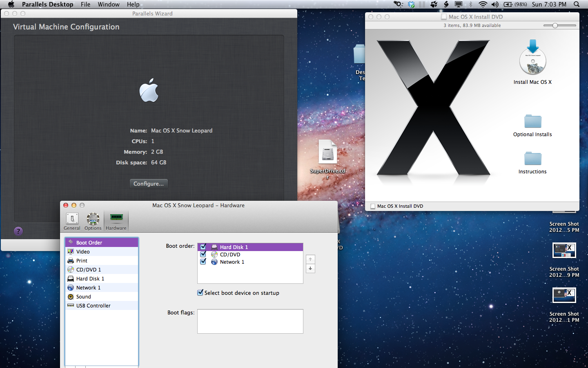This screenshot has height=368, width=588.
Task: Adjust the Finder icon size slider
Action: [555, 25]
